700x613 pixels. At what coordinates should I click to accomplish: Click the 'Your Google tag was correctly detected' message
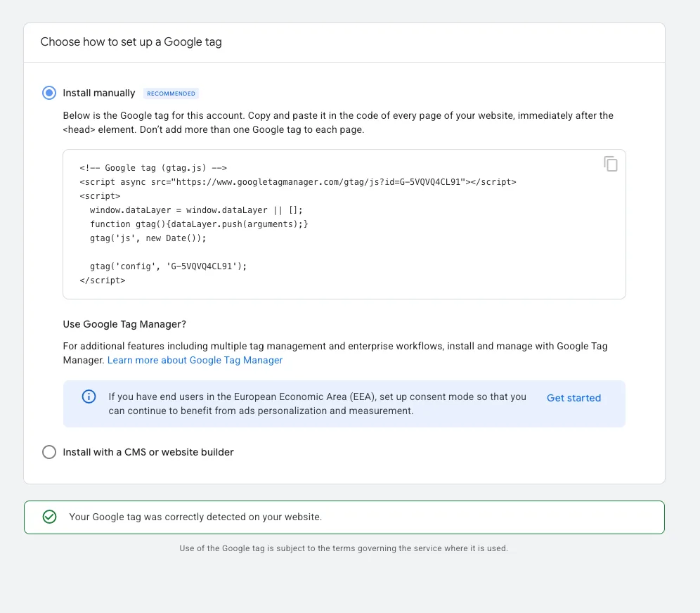(195, 517)
